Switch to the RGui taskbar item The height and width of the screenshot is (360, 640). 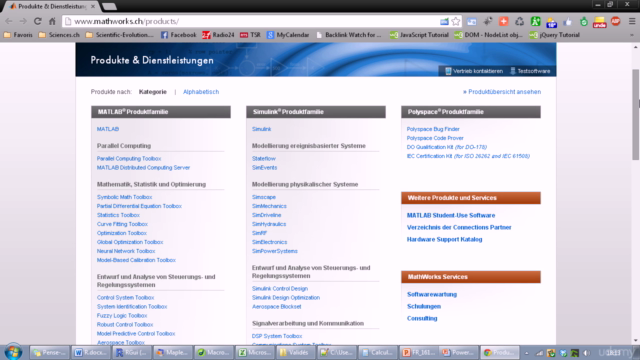pyautogui.click(x=131, y=352)
